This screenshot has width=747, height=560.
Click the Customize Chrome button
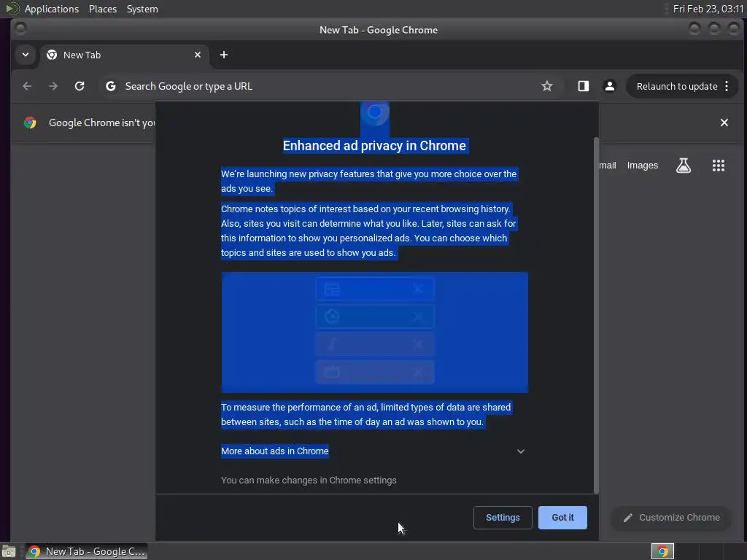[x=671, y=518]
